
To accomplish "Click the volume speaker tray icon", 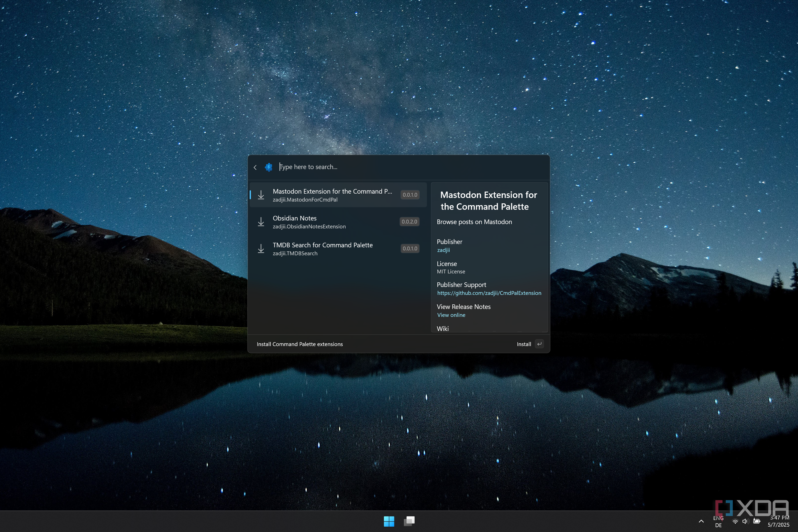I will tap(745, 522).
